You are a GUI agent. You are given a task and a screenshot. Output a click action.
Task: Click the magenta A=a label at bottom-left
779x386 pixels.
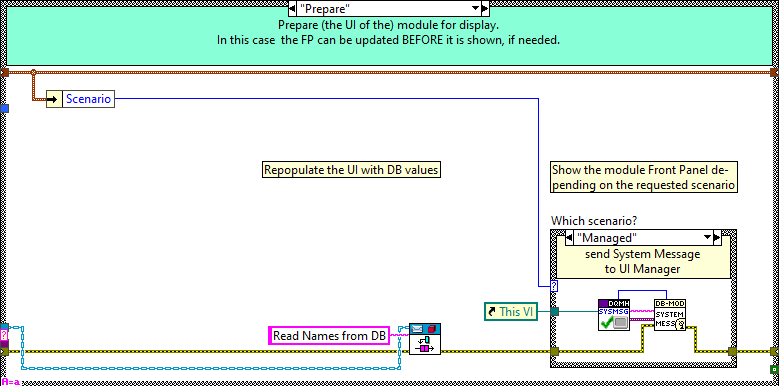click(10, 382)
